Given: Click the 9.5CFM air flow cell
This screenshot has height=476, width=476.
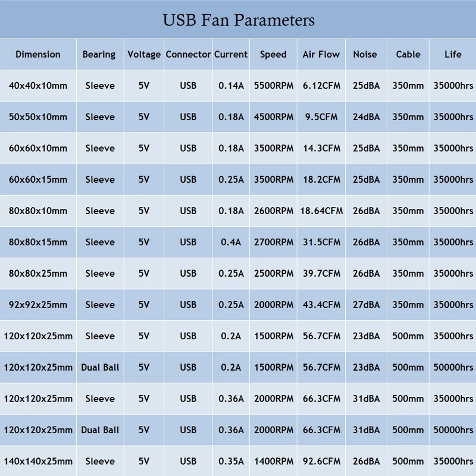Looking at the screenshot, I should click(321, 117).
